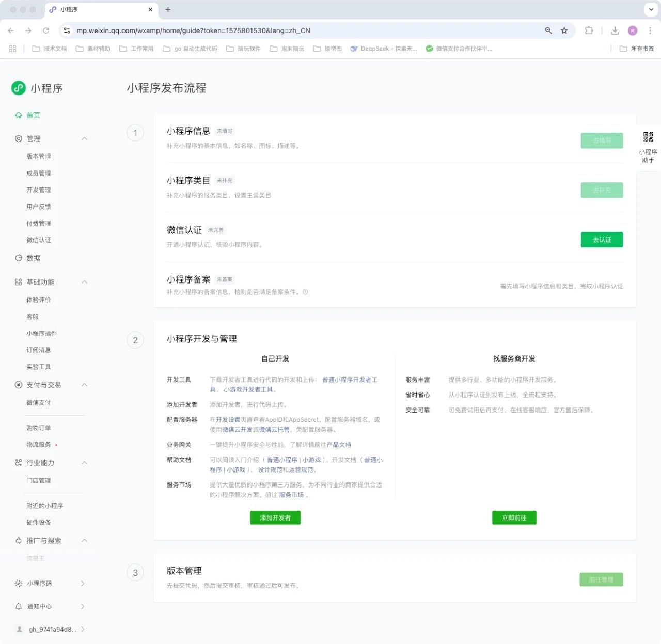
Task: Open the 开发设置 link
Action: [x=228, y=420]
